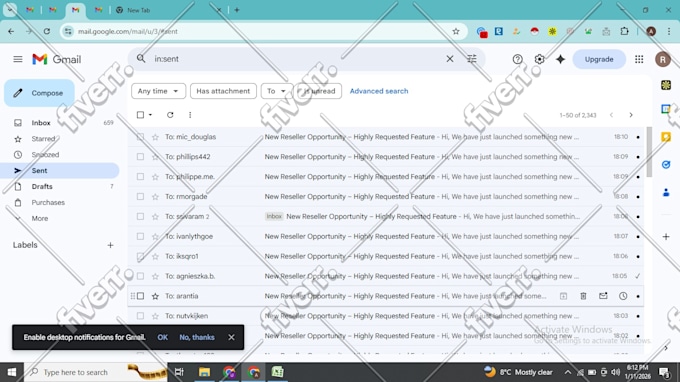
Task: Open the Gemini sparkle icon
Action: pyautogui.click(x=560, y=59)
